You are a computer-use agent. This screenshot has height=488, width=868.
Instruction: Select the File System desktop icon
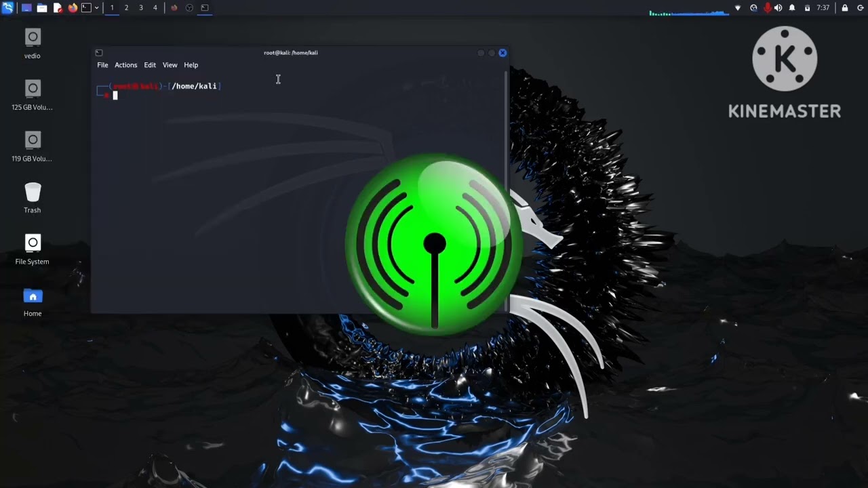(33, 249)
